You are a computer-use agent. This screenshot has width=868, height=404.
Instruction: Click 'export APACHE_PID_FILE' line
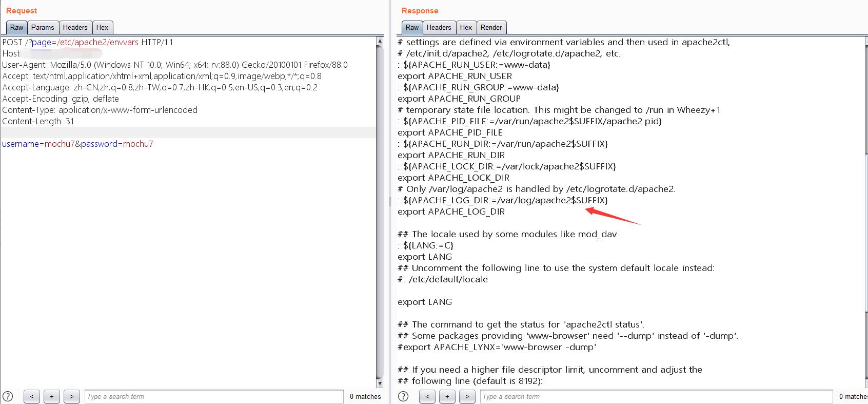point(450,132)
